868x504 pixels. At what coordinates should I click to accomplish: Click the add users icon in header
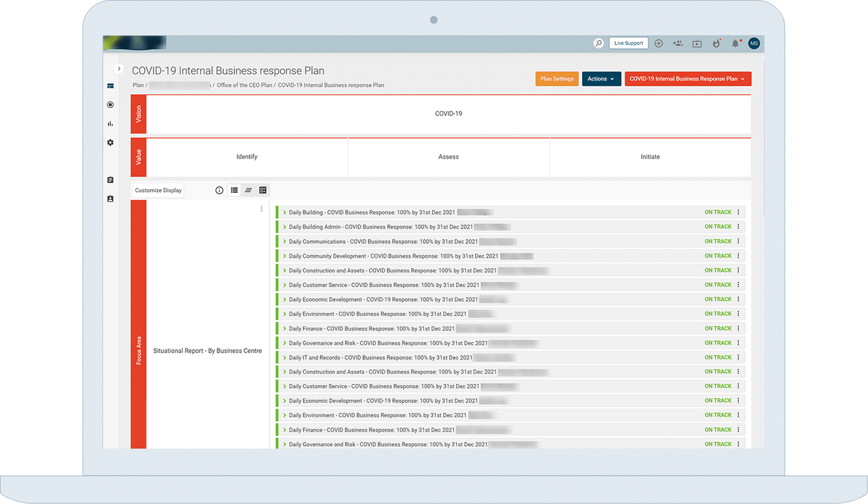[678, 44]
